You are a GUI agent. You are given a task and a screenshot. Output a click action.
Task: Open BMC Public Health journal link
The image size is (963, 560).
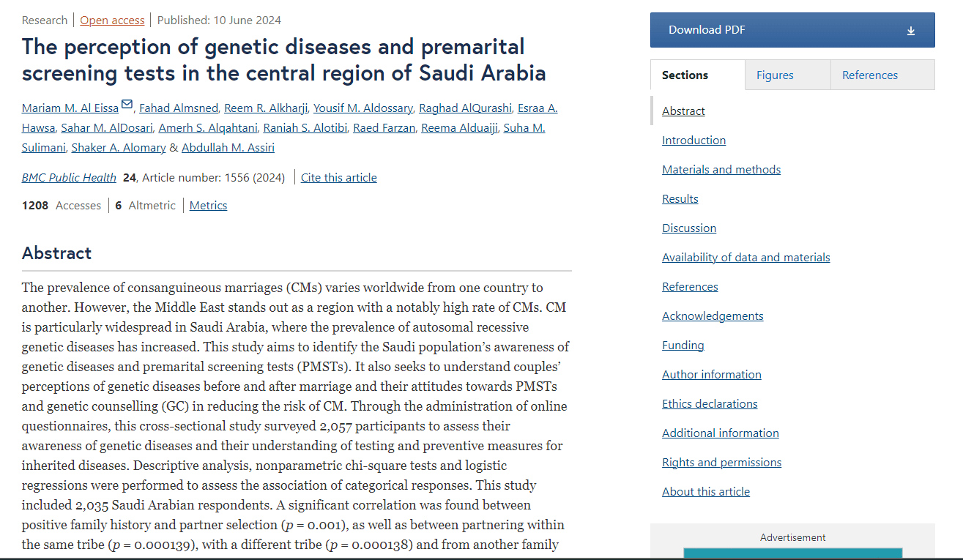69,178
